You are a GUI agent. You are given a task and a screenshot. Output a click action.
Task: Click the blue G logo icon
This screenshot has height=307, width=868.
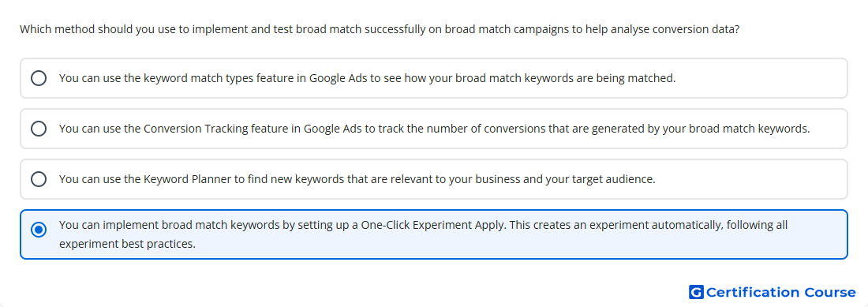pyautogui.click(x=697, y=292)
